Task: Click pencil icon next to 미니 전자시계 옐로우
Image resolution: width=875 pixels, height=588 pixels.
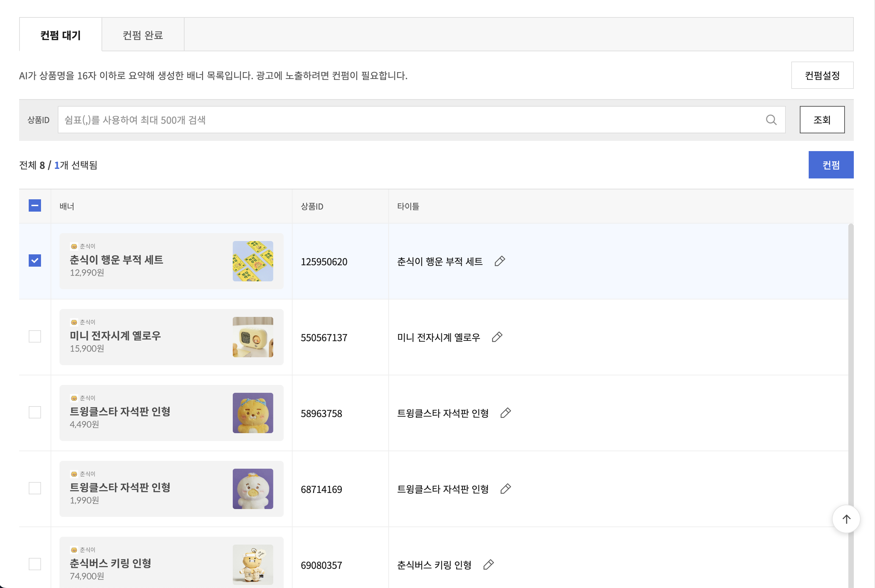Action: click(x=497, y=337)
